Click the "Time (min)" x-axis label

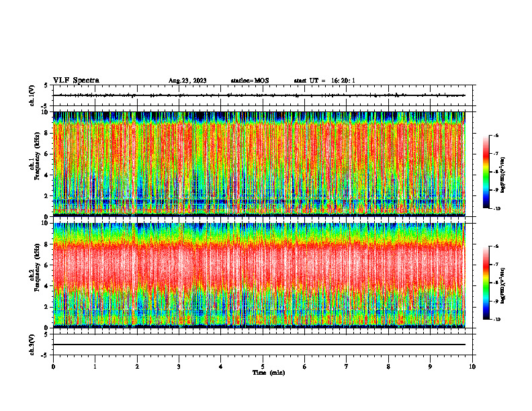pyautogui.click(x=269, y=373)
